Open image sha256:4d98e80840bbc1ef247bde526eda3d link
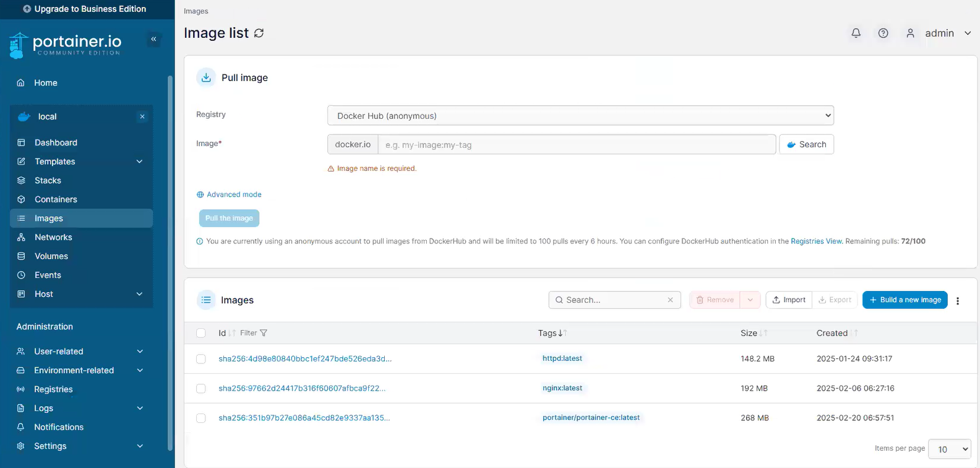 305,359
